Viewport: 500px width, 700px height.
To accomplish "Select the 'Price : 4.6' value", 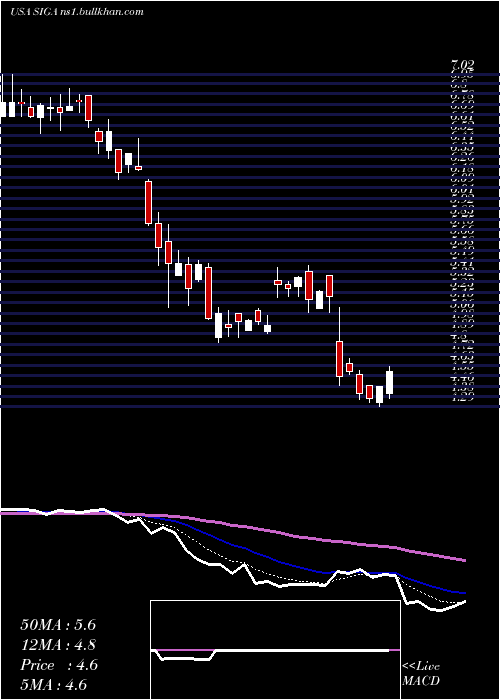I will pyautogui.click(x=59, y=665).
